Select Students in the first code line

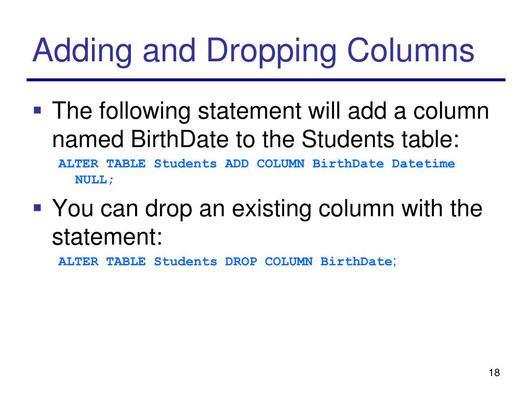[x=185, y=164]
